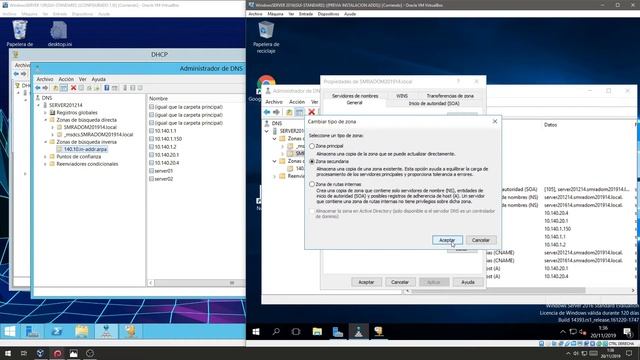Image resolution: width=640 pixels, height=360 pixels.
Task: Click Start button in the Server 2016 taskbar
Action: (x=256, y=331)
